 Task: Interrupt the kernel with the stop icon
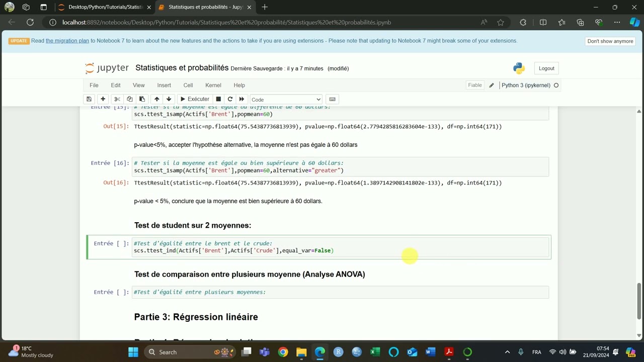[x=218, y=99]
